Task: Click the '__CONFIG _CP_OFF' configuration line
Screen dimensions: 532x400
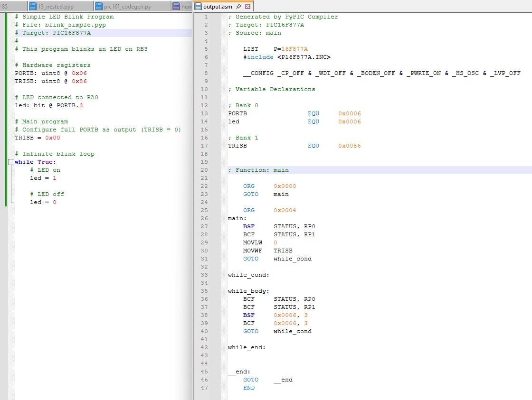Action: pyautogui.click(x=382, y=73)
